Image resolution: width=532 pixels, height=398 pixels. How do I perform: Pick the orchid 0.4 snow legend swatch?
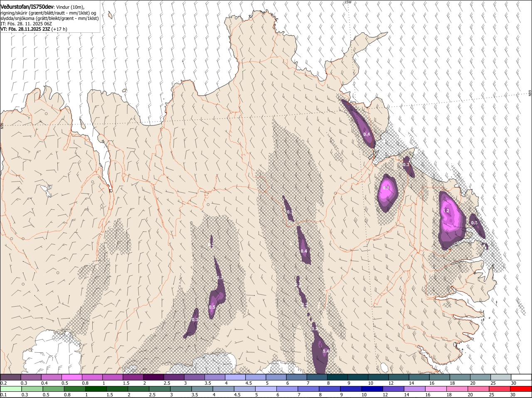52,377
